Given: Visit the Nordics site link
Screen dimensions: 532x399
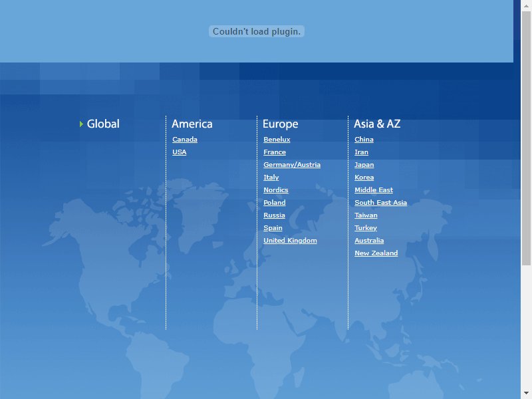Looking at the screenshot, I should pyautogui.click(x=276, y=190).
